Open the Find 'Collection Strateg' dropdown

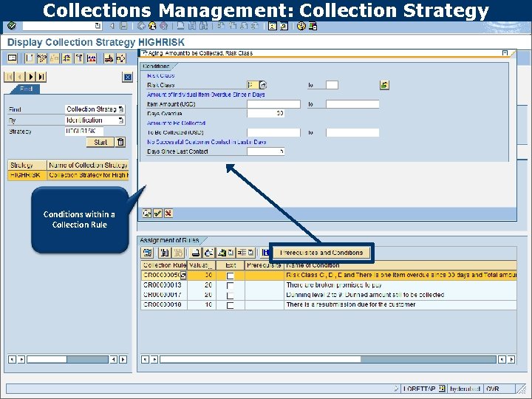121,109
